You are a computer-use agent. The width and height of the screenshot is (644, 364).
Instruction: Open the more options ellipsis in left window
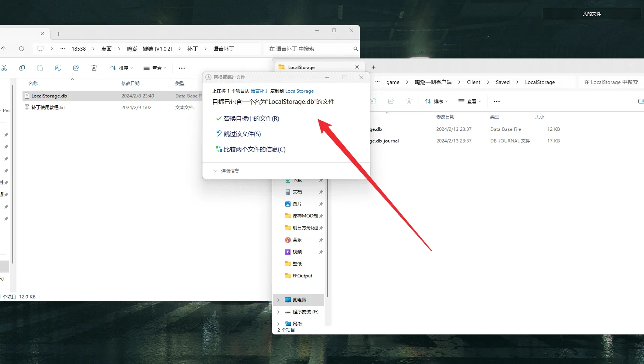[182, 68]
